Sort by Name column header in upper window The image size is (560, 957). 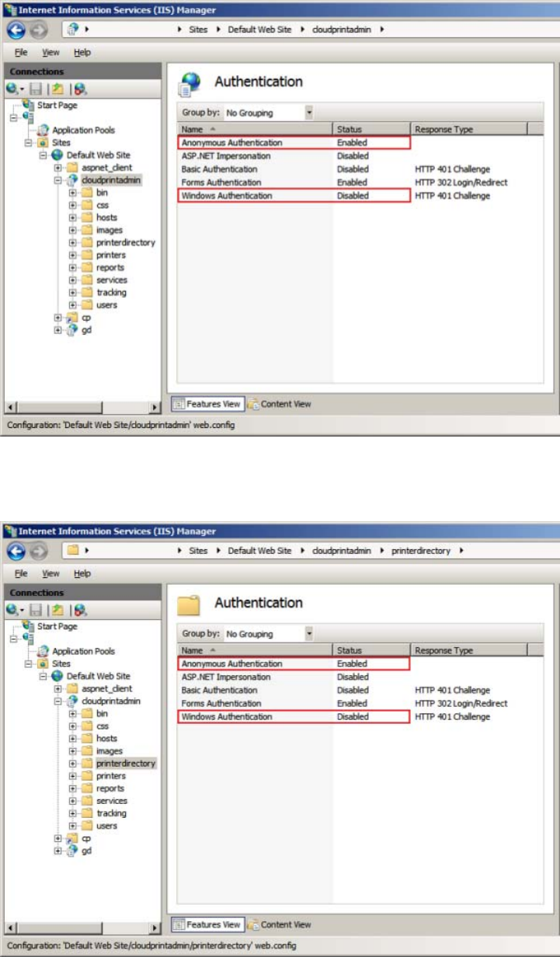[x=256, y=130]
